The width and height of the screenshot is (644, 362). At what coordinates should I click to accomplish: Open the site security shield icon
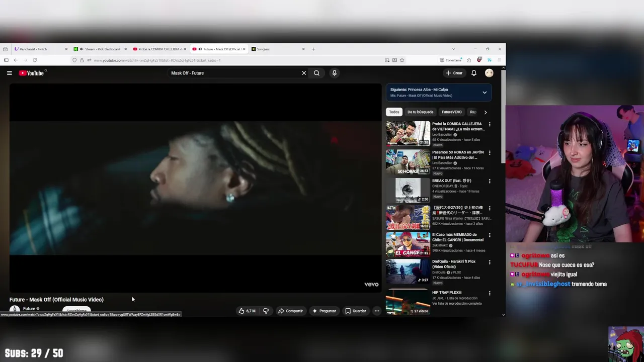click(74, 60)
